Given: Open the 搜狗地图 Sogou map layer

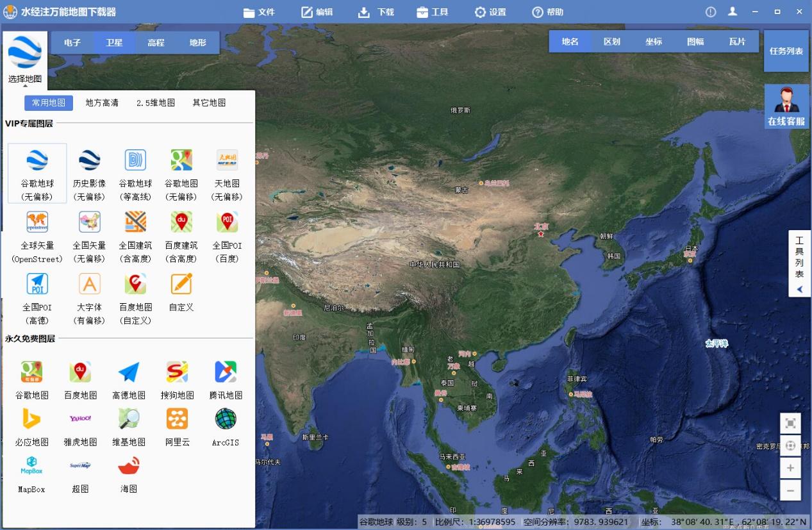Looking at the screenshot, I should (x=176, y=377).
